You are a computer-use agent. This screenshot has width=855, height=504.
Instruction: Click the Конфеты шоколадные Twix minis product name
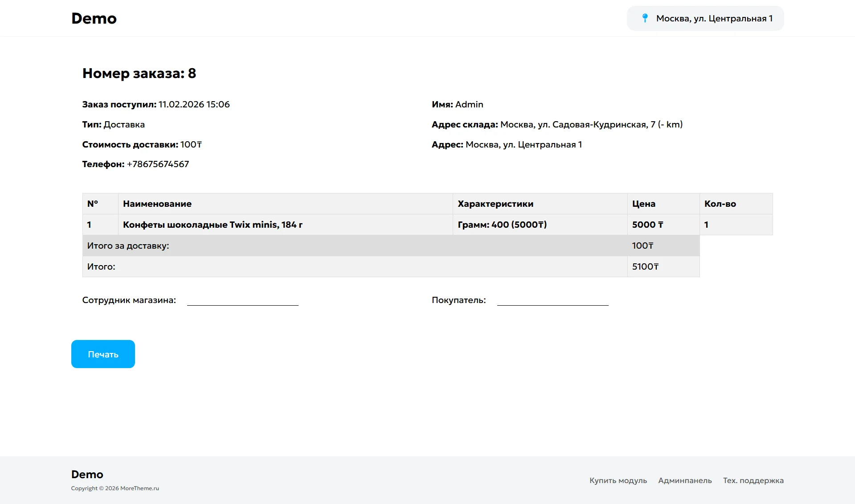pos(213,225)
